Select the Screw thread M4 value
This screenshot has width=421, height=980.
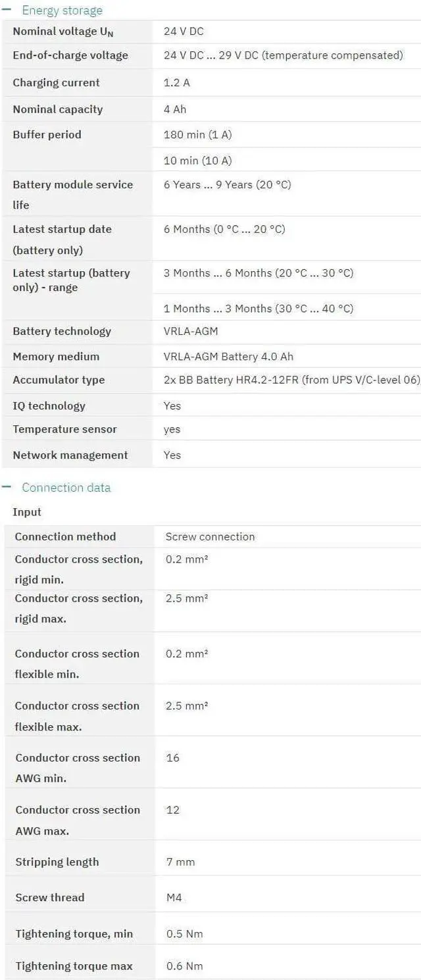click(174, 897)
